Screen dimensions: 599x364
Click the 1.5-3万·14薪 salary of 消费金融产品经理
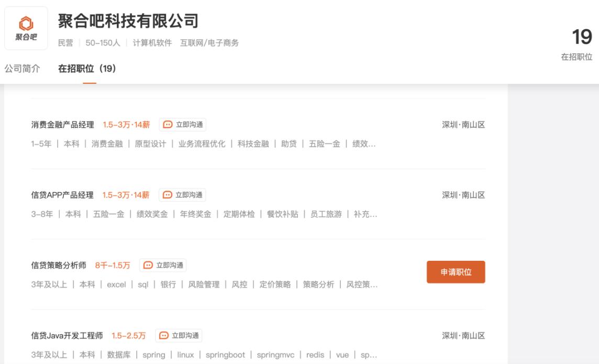coord(126,125)
